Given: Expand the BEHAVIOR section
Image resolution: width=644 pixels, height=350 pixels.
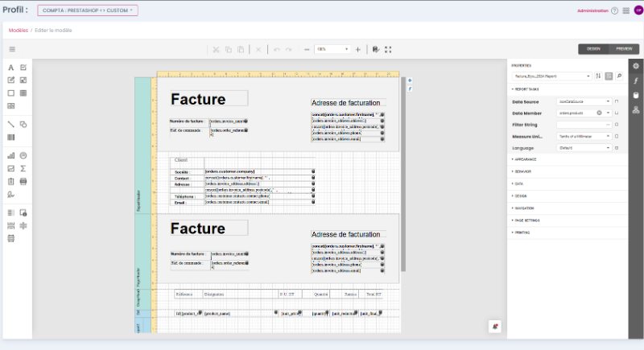Looking at the screenshot, I should (522, 171).
